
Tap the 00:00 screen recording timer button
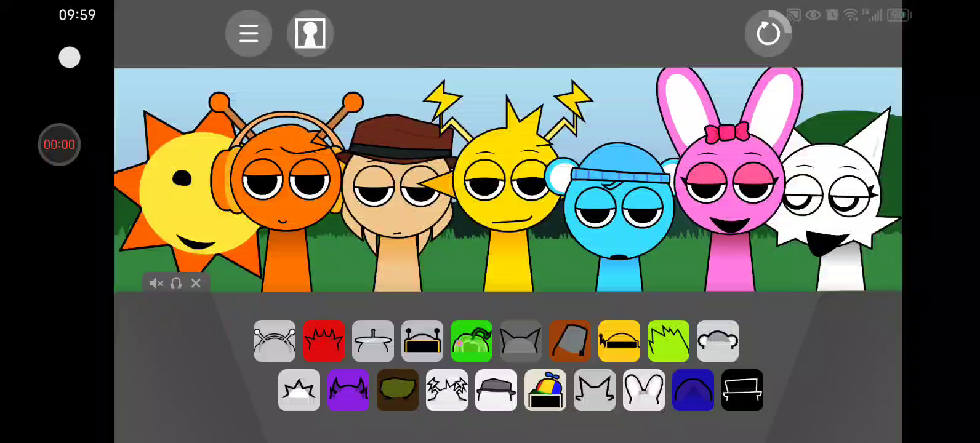[x=59, y=145]
